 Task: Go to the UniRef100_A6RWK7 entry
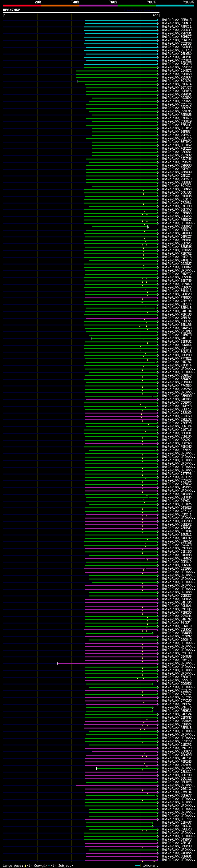(x=177, y=220)
